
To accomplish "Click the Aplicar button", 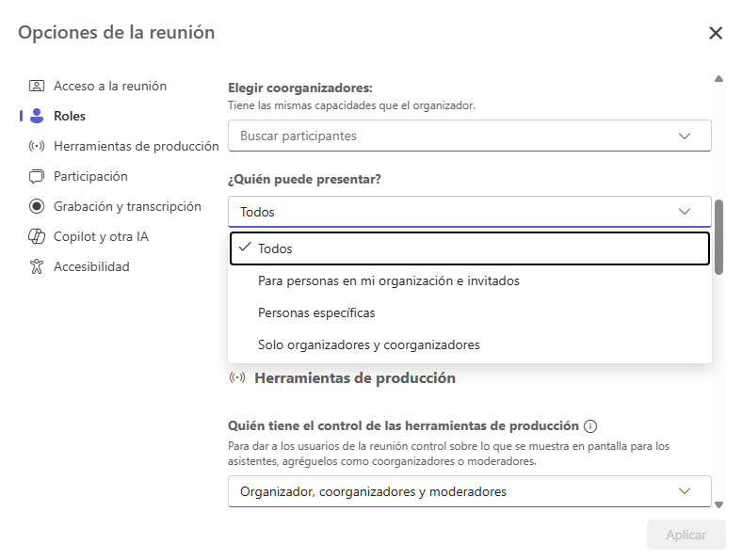I will coord(686,535).
